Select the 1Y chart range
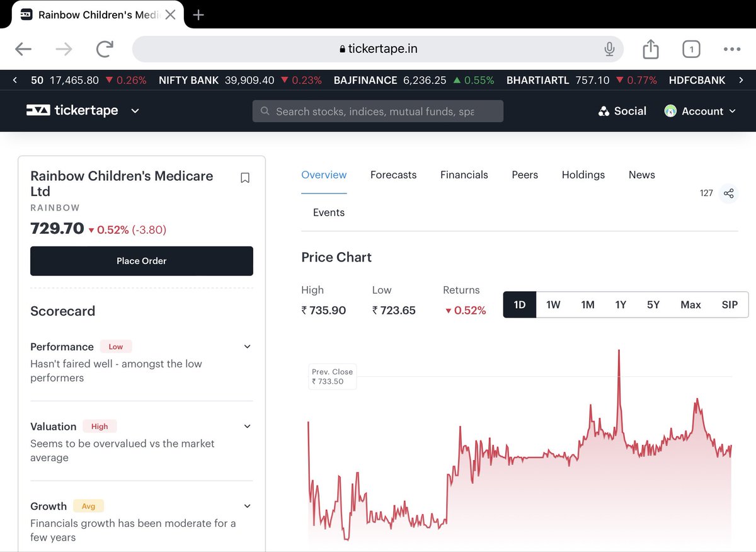The width and height of the screenshot is (756, 552). tap(621, 304)
